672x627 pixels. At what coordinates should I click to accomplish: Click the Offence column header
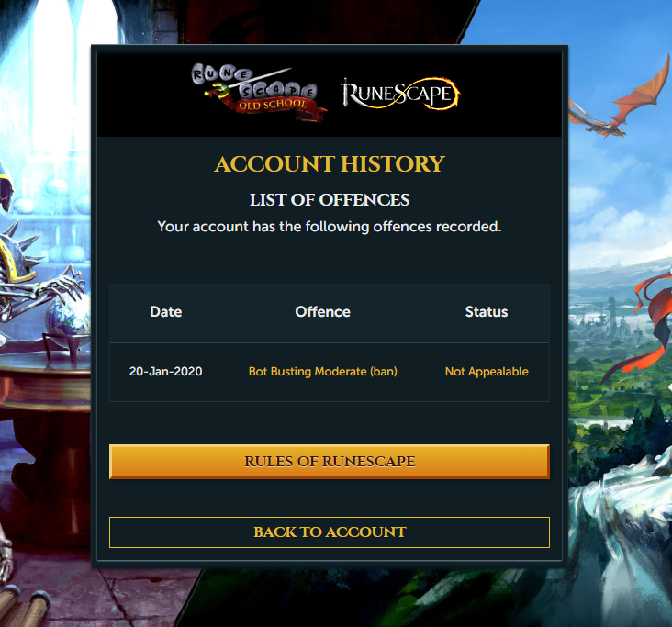[x=323, y=311]
